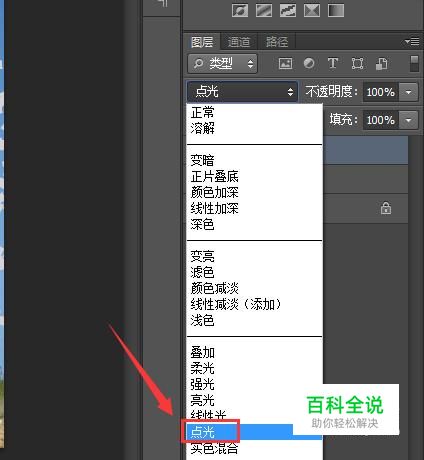Choose 正常 blend mode
This screenshot has height=460, width=424.
click(x=254, y=112)
